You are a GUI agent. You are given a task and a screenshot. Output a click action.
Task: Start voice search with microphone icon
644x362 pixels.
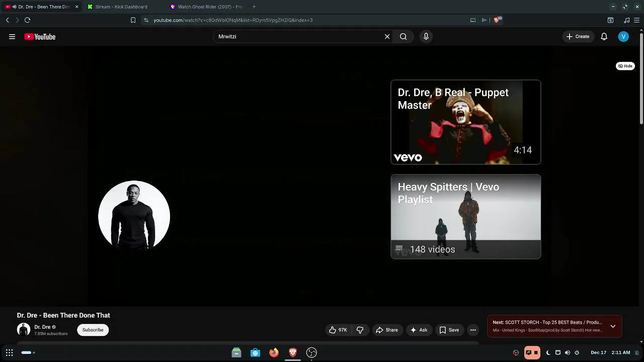click(426, 37)
